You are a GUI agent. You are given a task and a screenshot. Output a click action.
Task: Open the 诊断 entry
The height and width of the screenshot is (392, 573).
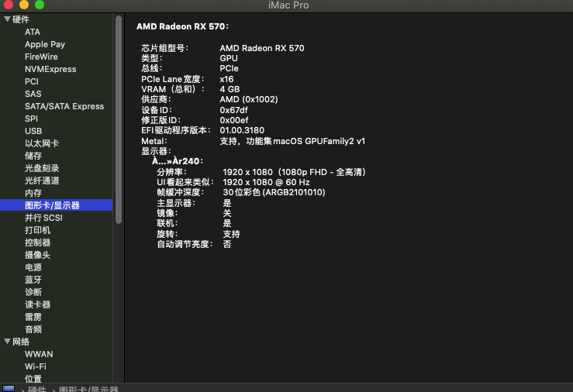coord(33,292)
